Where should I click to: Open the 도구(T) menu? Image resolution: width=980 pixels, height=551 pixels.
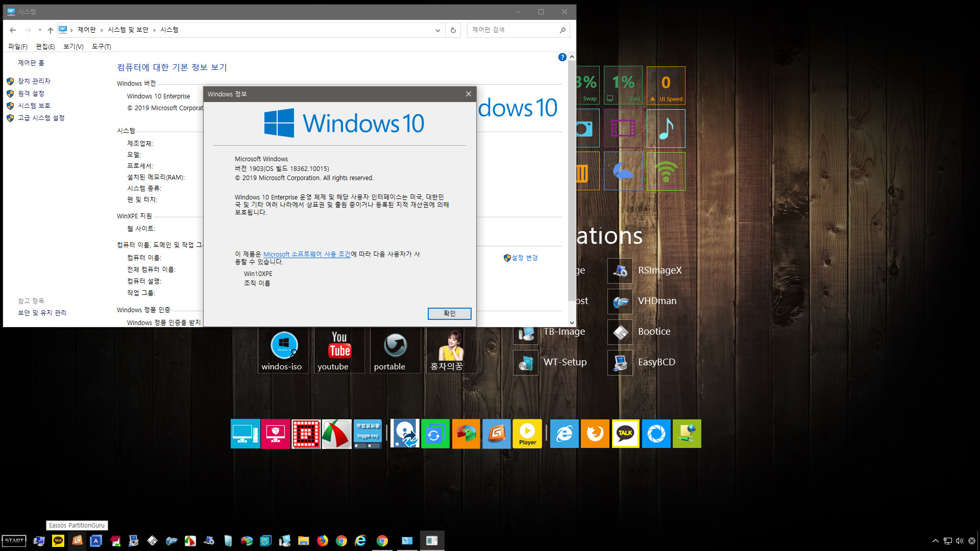tap(101, 46)
